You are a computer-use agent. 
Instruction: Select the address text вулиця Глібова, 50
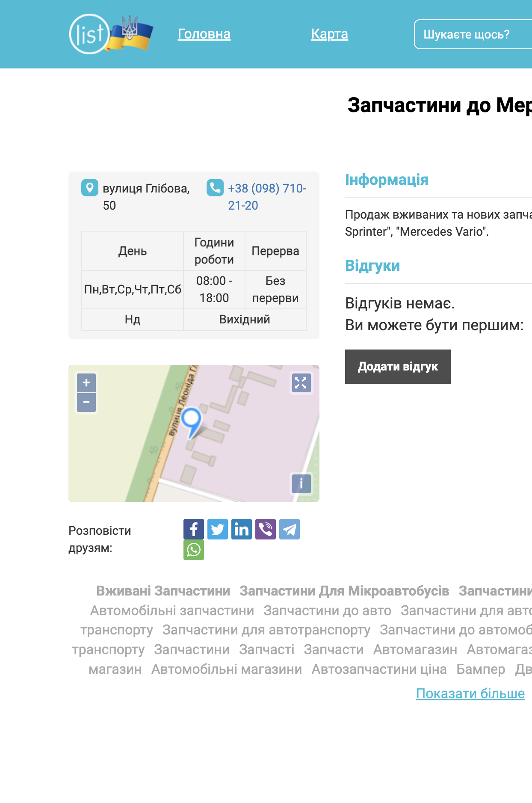(x=146, y=197)
